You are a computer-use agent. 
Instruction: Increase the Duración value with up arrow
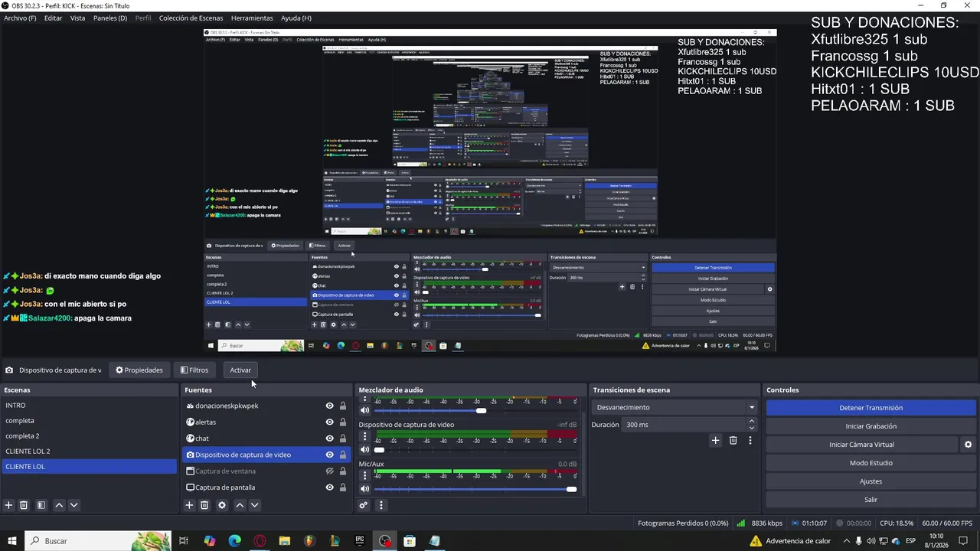[752, 421]
